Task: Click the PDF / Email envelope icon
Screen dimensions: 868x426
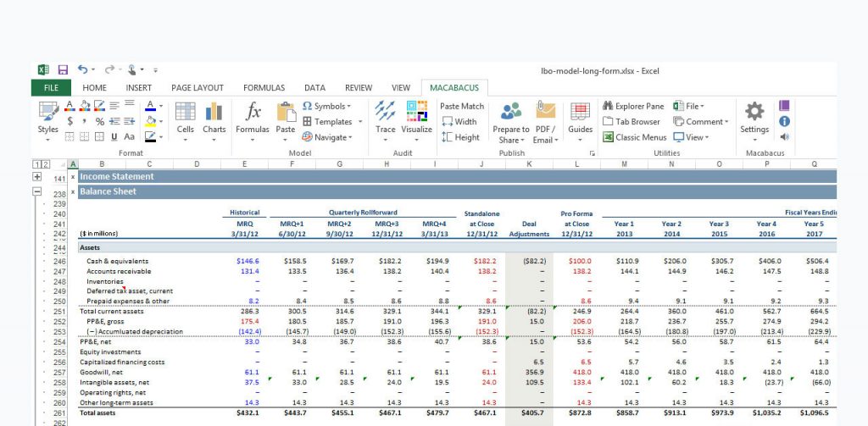Action: pyautogui.click(x=545, y=110)
